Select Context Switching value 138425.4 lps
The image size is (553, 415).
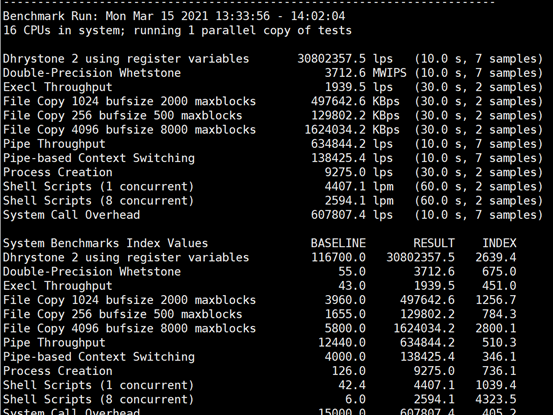coord(352,158)
